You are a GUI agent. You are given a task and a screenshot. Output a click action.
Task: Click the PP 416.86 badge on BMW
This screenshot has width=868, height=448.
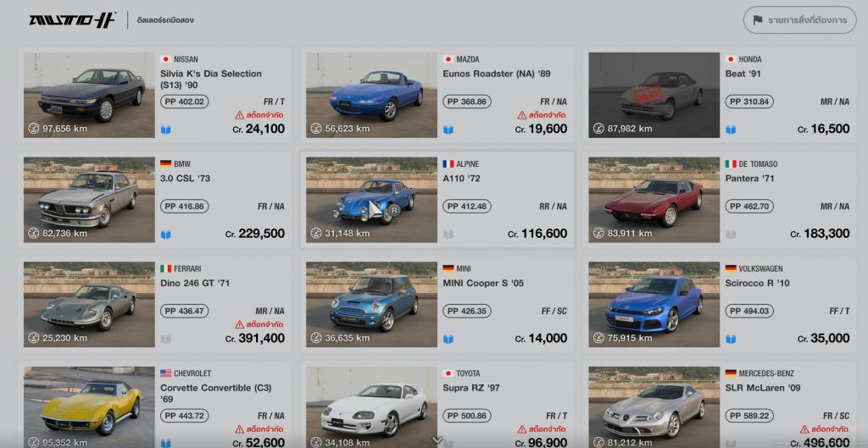coord(184,207)
